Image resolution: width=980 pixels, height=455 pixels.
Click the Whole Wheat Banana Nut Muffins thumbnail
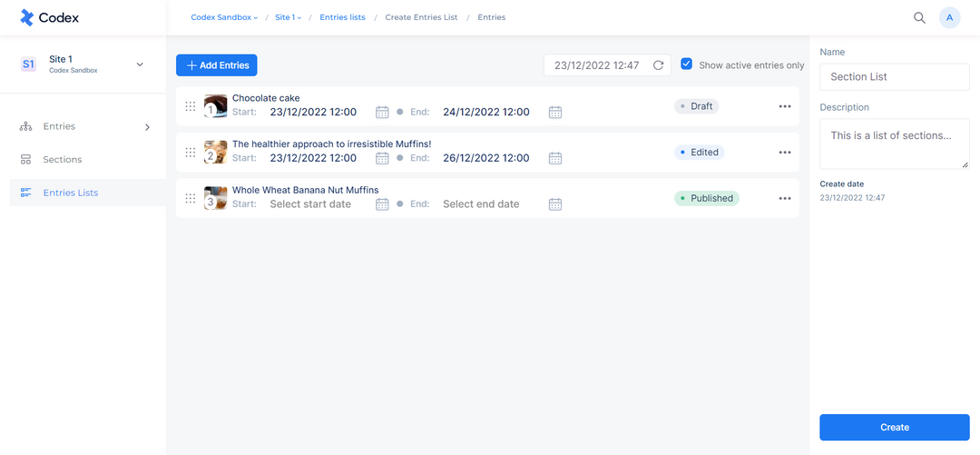pos(216,198)
